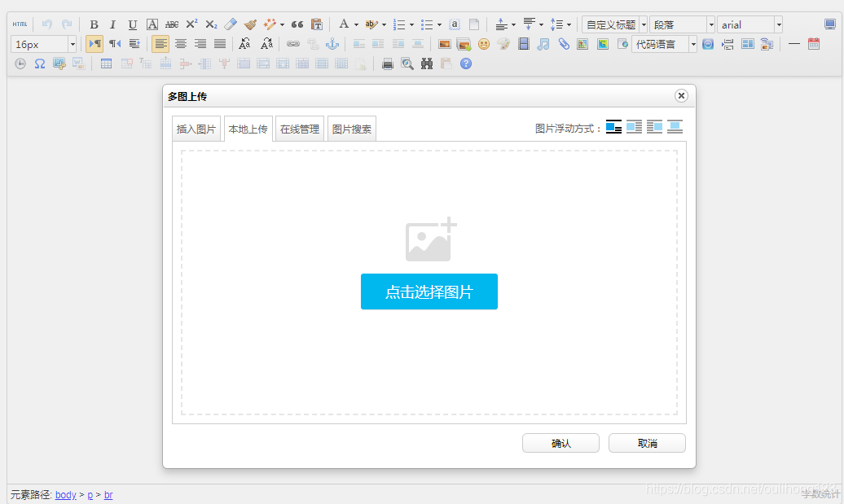Toggle fullscreen editor mode

tap(829, 24)
